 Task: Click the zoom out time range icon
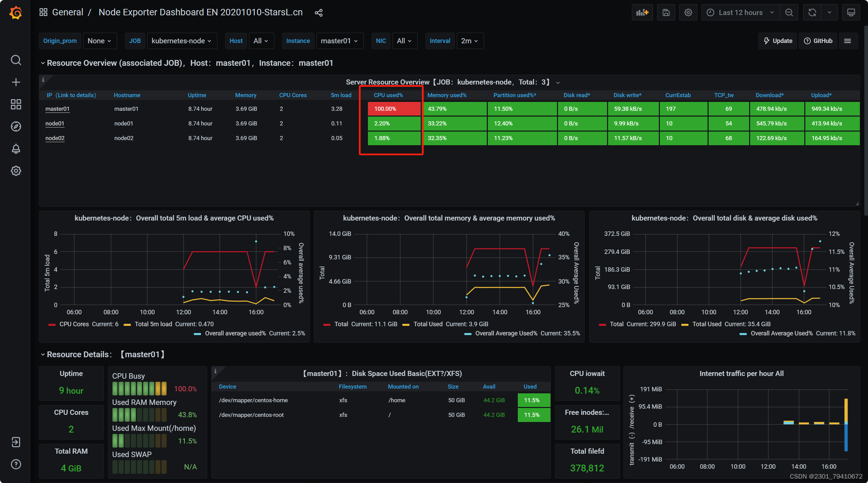coord(789,13)
